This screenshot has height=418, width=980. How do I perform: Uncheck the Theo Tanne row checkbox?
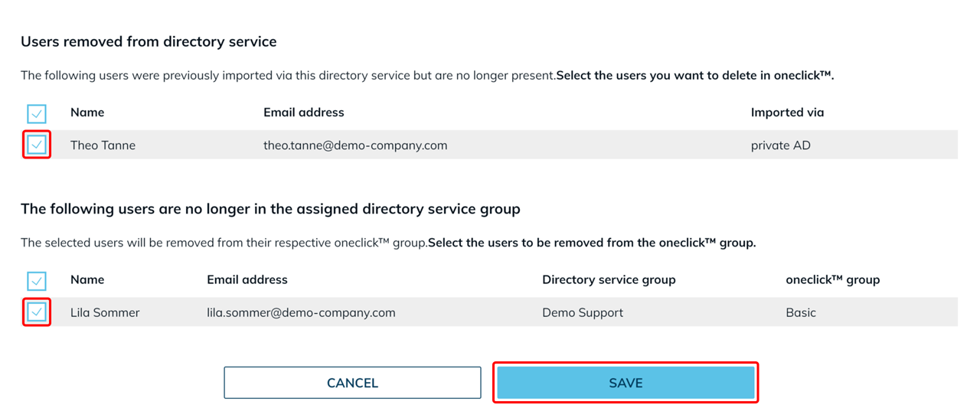pos(37,145)
